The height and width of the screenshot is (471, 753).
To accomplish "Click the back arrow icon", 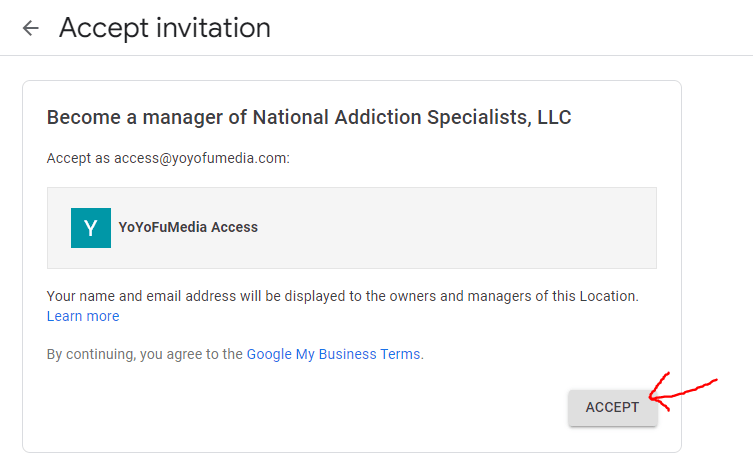I will click(31, 28).
